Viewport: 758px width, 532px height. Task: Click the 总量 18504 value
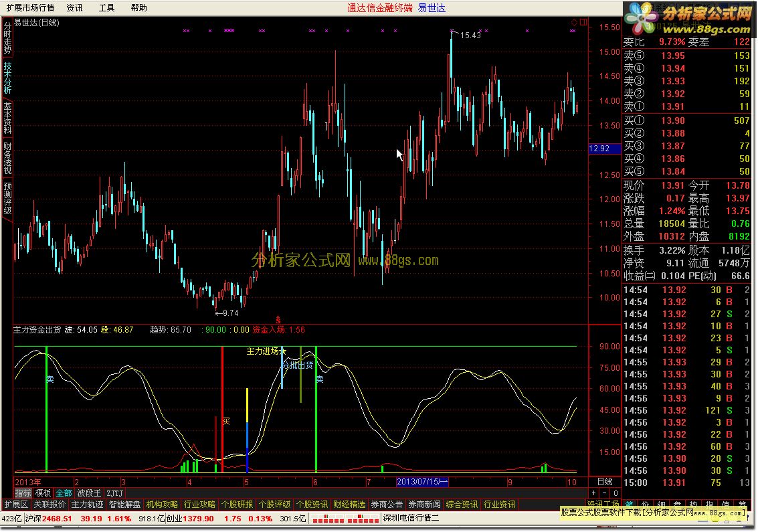(672, 224)
